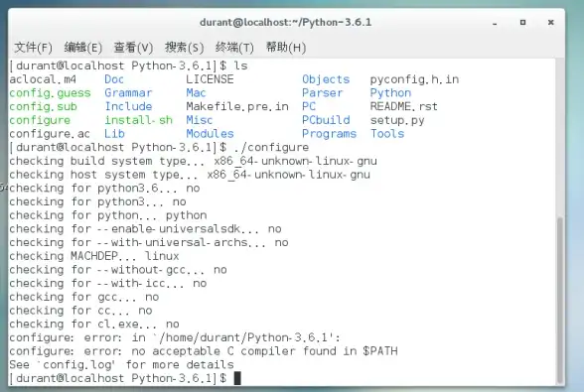This screenshot has height=392, width=584.
Task: Open the 编辑(E) menu
Action: 83,48
